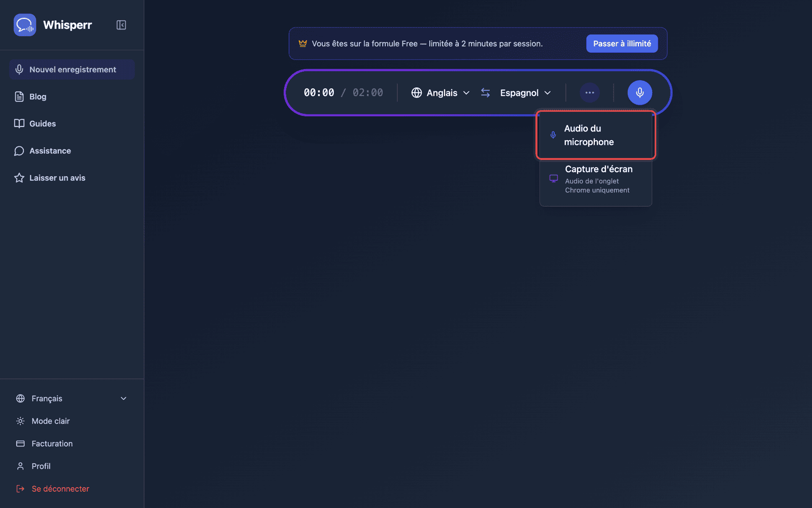Click the chat bubble icon beside Assistance
Image resolution: width=812 pixels, height=508 pixels.
pyautogui.click(x=19, y=151)
